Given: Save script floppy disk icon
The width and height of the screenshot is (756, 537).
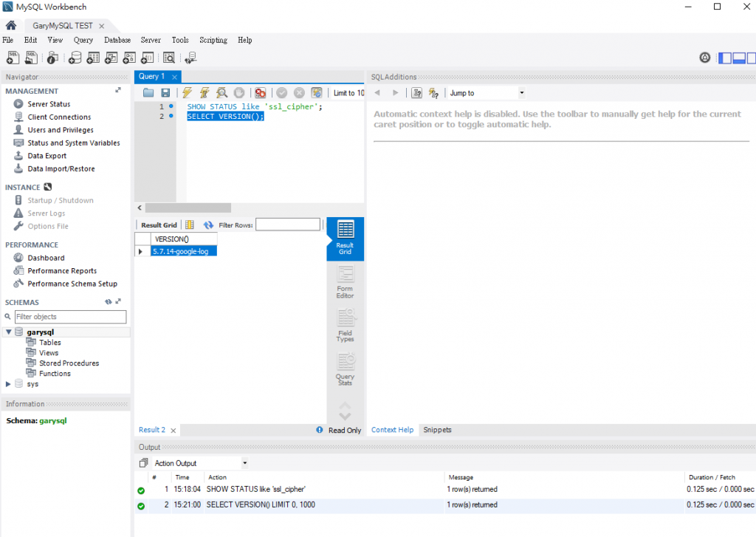Looking at the screenshot, I should coord(165,92).
